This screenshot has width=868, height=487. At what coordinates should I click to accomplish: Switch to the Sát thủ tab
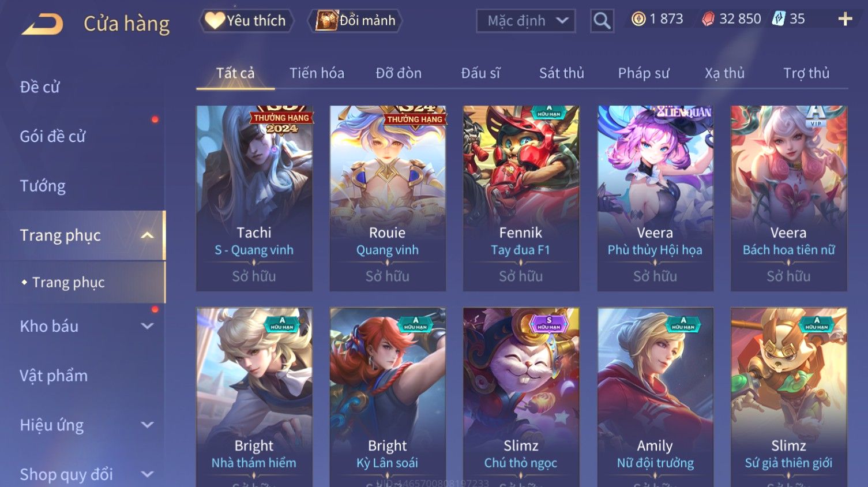tap(561, 73)
